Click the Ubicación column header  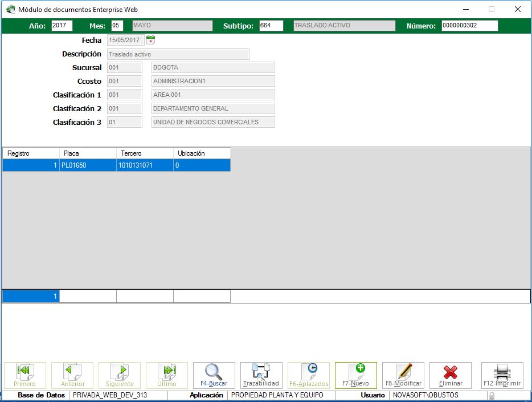point(202,153)
